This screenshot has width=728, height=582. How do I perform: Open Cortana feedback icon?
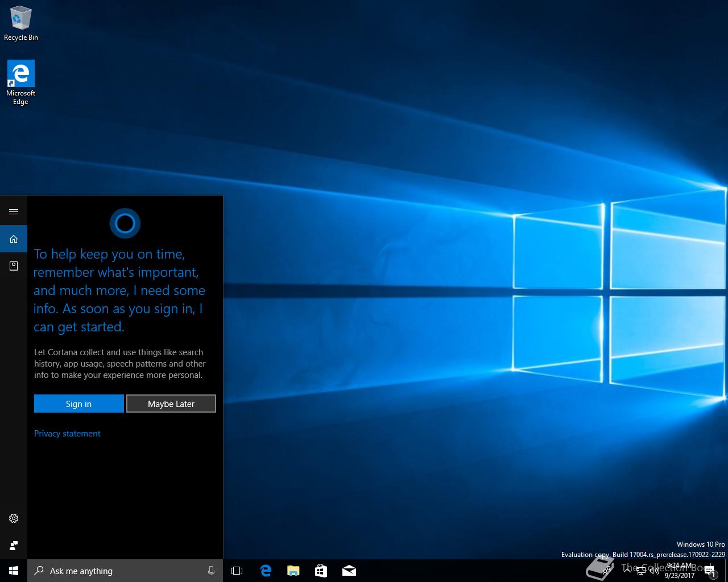14,546
